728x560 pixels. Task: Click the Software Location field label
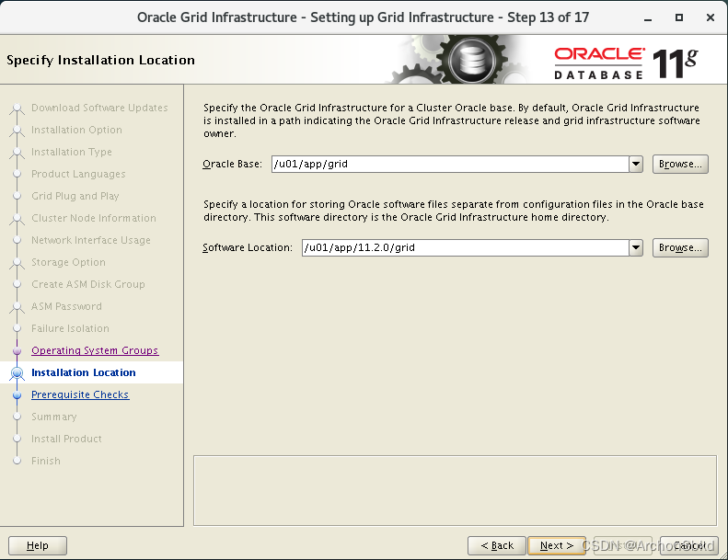248,247
